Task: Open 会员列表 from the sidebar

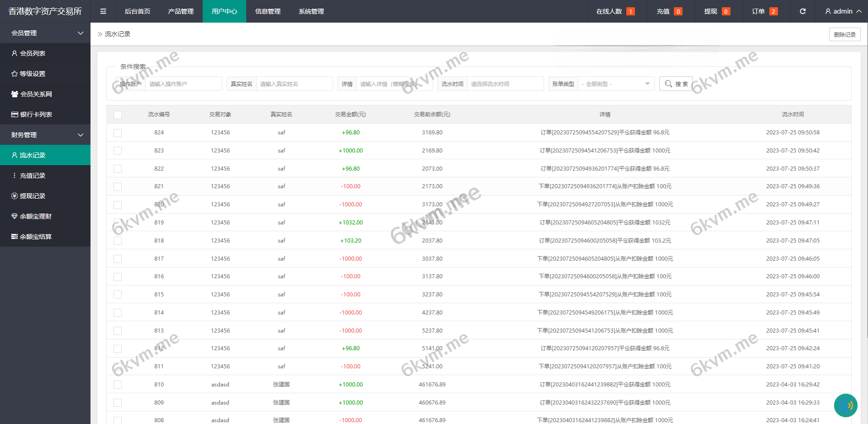Action: pyautogui.click(x=33, y=53)
